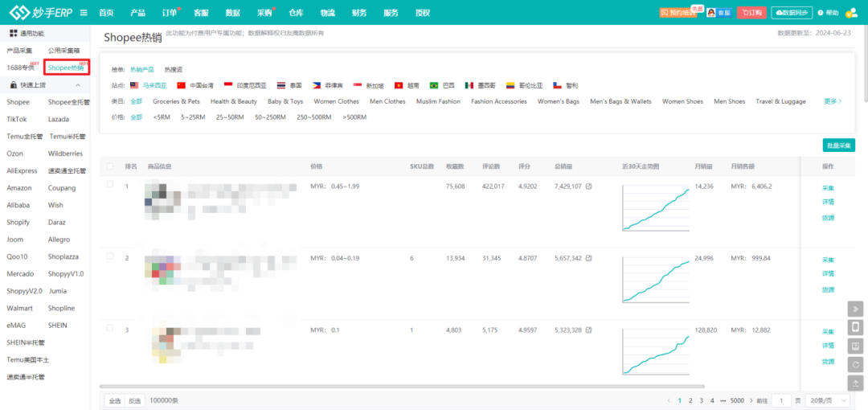
Task: Click the floating refresh icon
Action: [855, 364]
